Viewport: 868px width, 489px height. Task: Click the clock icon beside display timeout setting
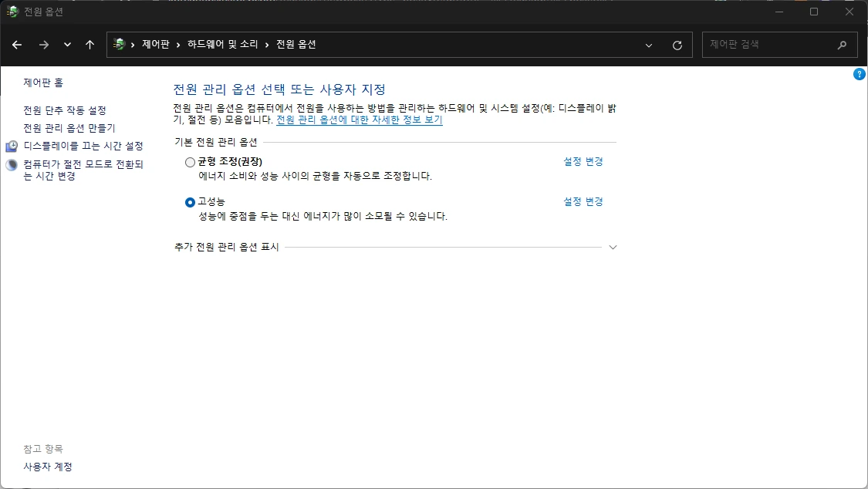[11, 144]
